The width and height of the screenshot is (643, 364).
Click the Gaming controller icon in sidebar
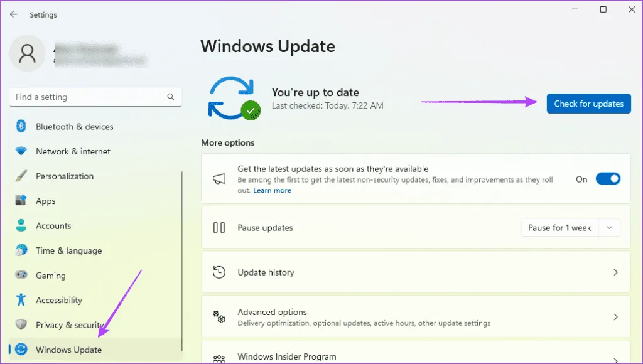coord(21,276)
